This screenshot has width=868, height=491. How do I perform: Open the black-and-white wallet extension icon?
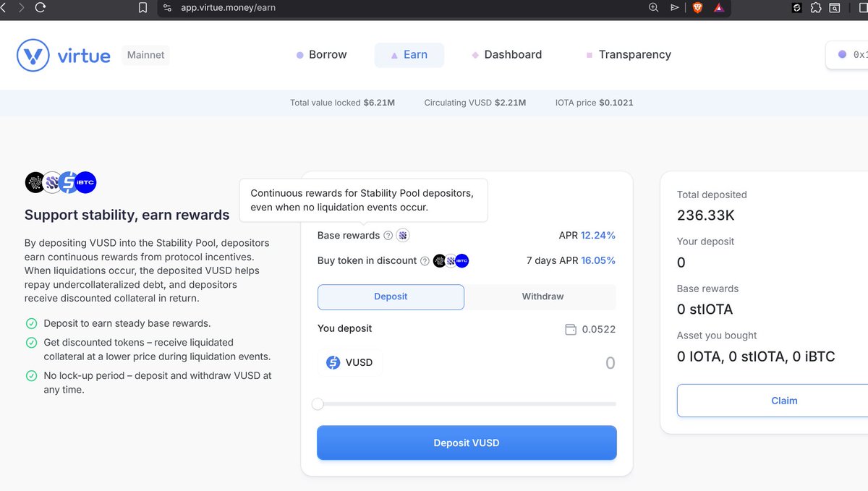coord(797,8)
